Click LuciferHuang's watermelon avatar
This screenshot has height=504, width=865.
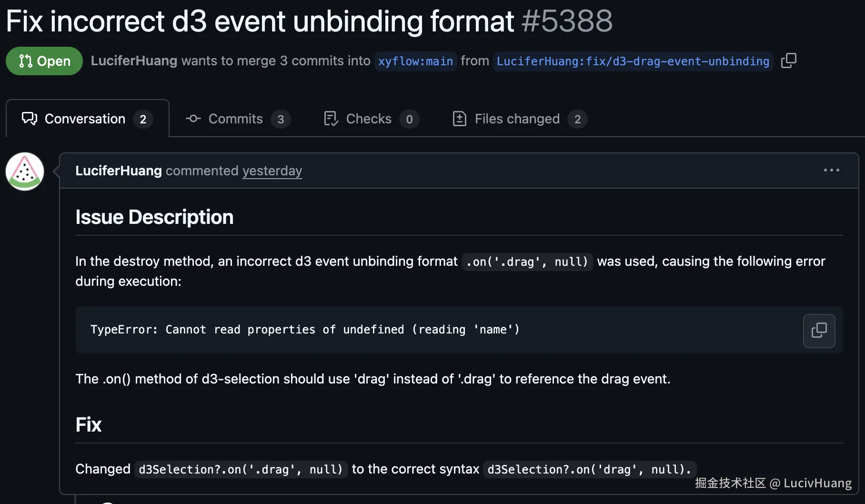pos(25,171)
